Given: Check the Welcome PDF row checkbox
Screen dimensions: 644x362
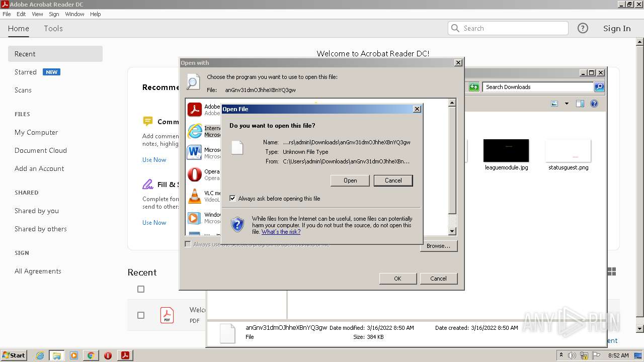Looking at the screenshot, I should point(141,315).
